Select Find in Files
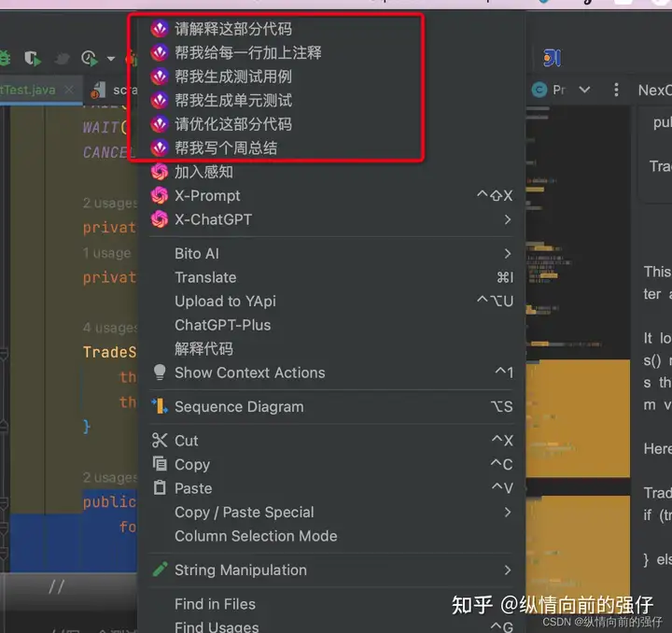The width and height of the screenshot is (672, 633). tap(330, 604)
